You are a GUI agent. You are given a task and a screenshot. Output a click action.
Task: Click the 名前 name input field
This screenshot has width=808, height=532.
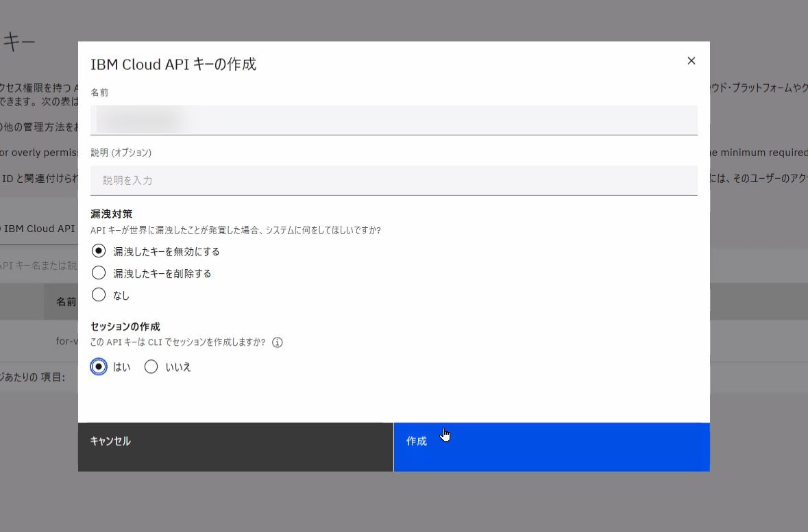pos(393,120)
